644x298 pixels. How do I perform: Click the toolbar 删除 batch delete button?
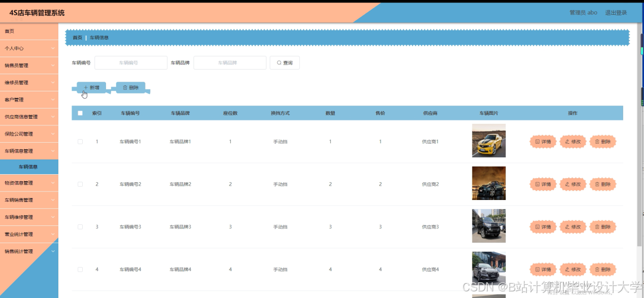coord(131,87)
